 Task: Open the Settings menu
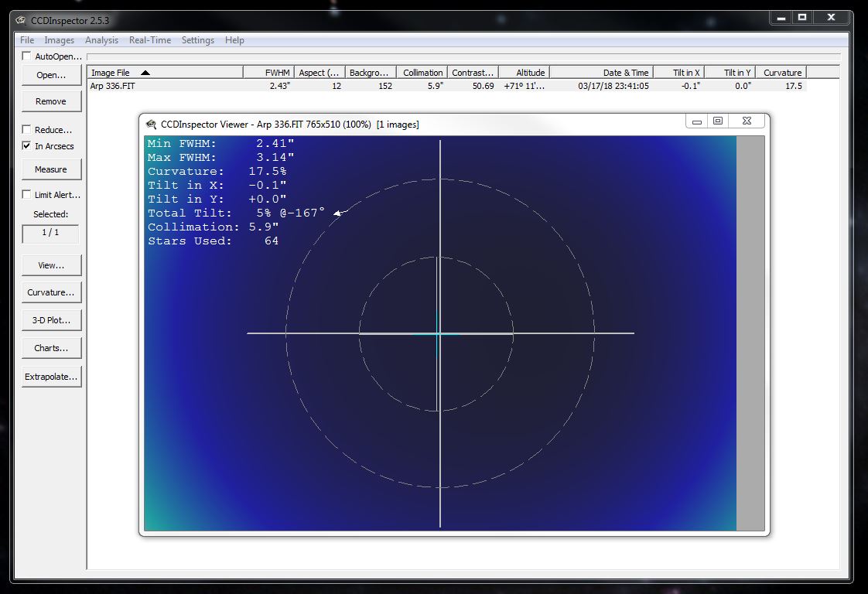197,40
